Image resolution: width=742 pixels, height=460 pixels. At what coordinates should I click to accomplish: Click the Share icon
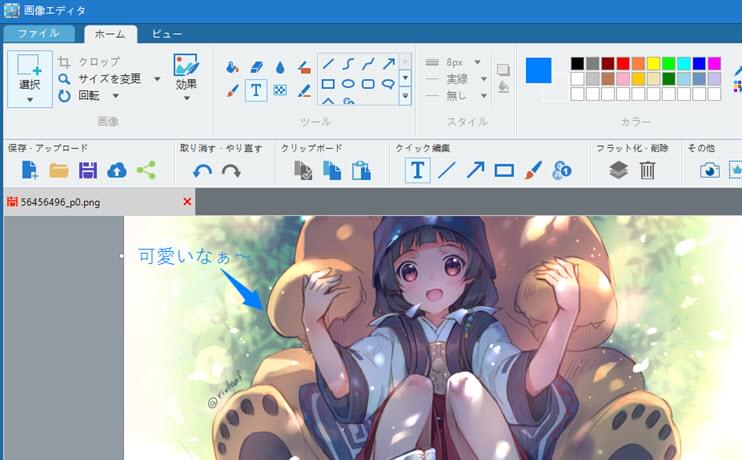point(146,170)
